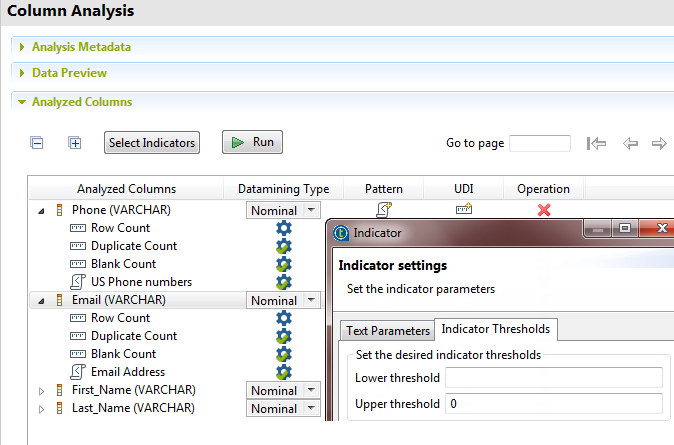674x445 pixels.
Task: Go to next page arrow icon
Action: pyautogui.click(x=659, y=143)
